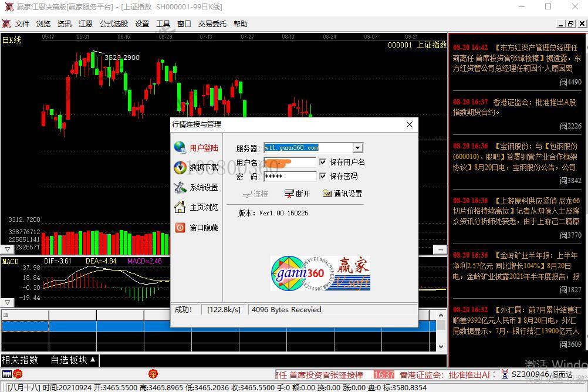
Task: Toggle the 保存用户名 save username checkbox
Action: (x=323, y=162)
